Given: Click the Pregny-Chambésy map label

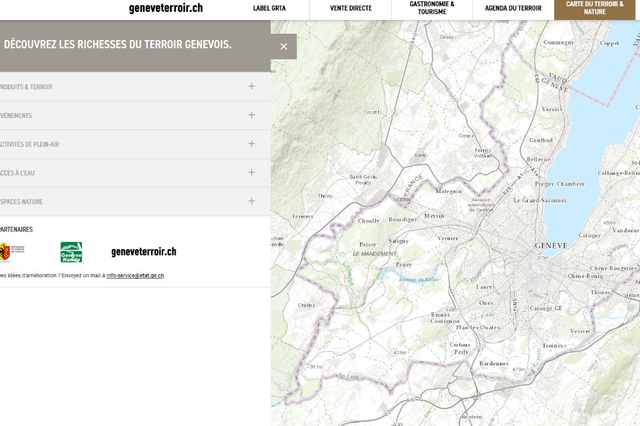Looking at the screenshot, I should pos(560,184).
